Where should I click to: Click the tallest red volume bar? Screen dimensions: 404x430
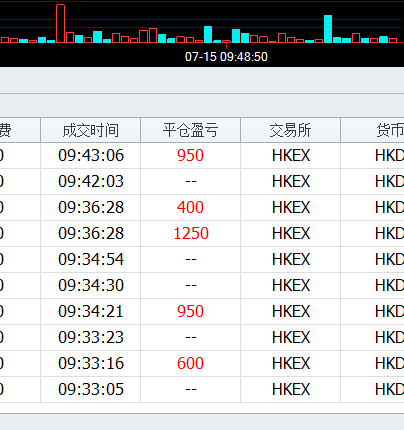pyautogui.click(x=60, y=23)
